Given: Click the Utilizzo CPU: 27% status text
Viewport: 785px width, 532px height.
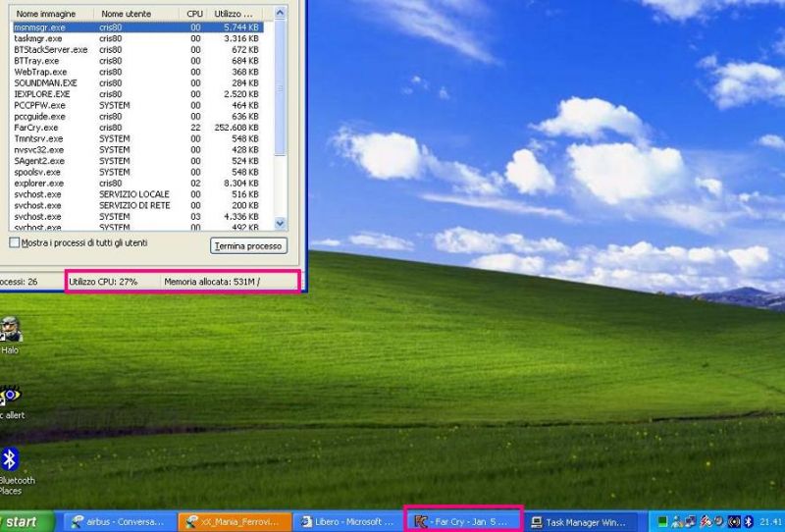Looking at the screenshot, I should 103,282.
